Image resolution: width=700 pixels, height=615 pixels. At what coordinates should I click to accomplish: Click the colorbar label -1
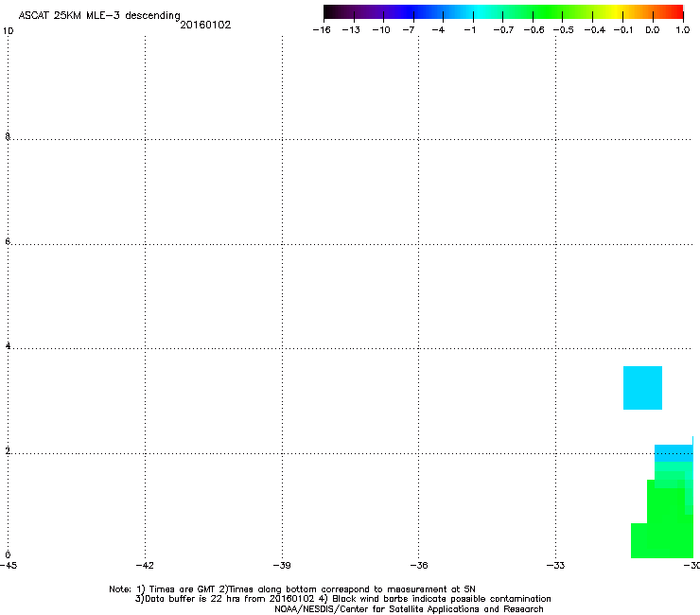pyautogui.click(x=469, y=30)
